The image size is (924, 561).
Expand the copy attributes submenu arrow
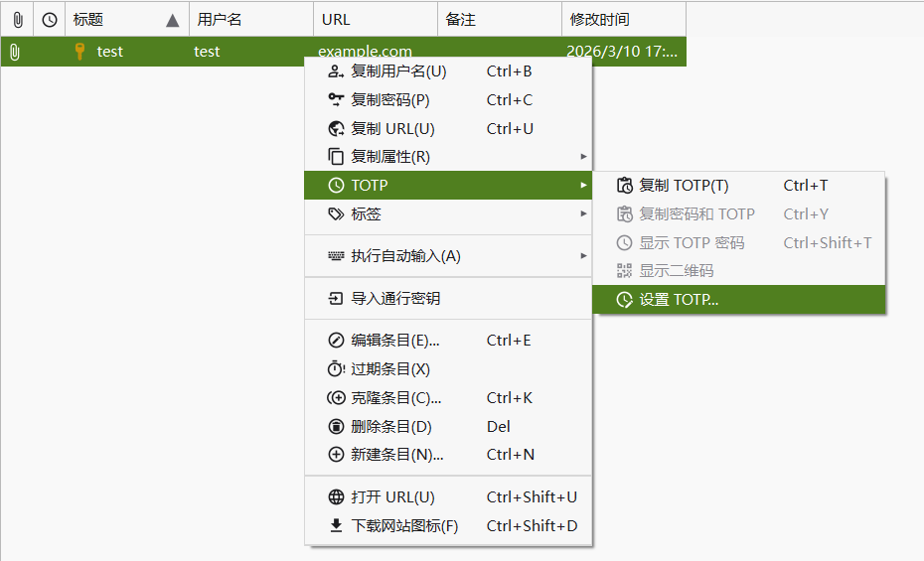click(583, 157)
